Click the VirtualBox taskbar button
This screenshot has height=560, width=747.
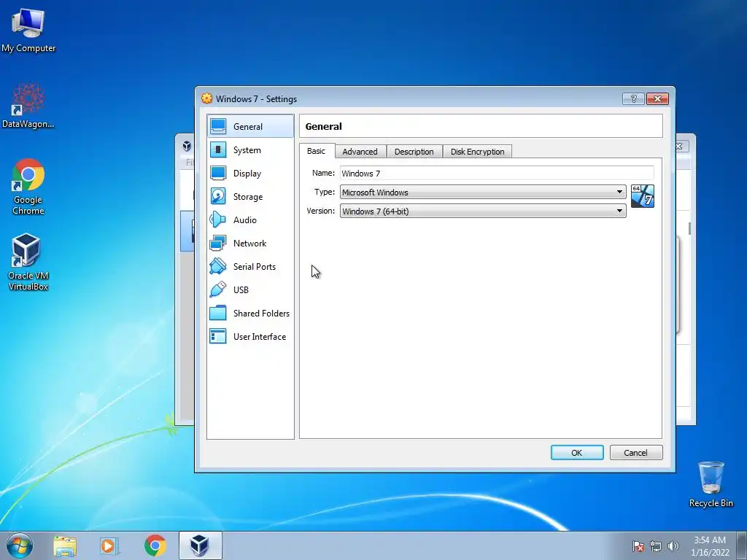tap(200, 545)
